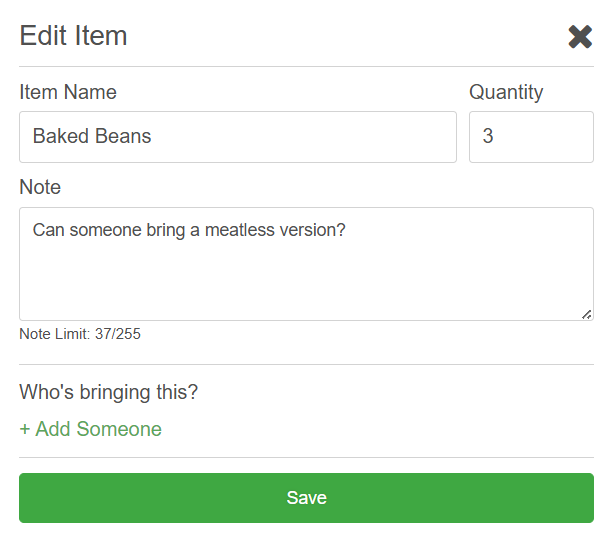Click the number 3 in Quantity
Image resolution: width=608 pixels, height=540 pixels.
pos(488,136)
